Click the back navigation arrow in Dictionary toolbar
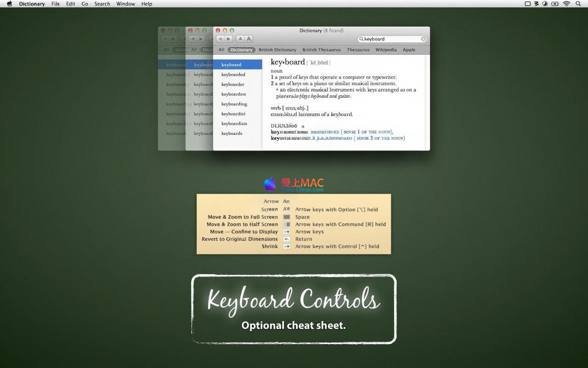Image resolution: width=588 pixels, height=368 pixels. click(220, 39)
